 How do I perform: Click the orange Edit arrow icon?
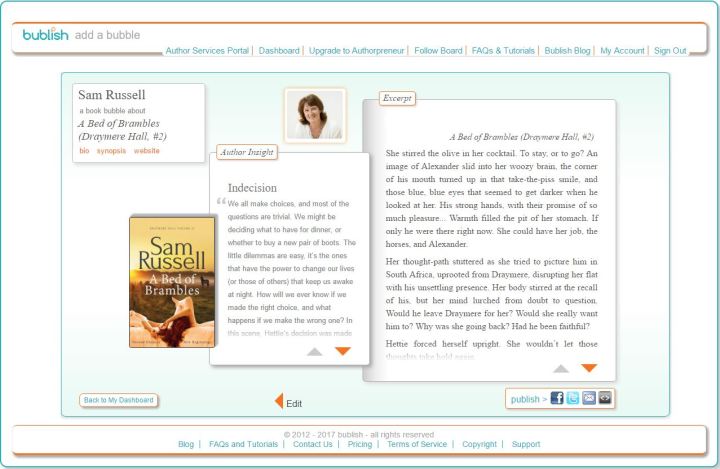point(279,402)
